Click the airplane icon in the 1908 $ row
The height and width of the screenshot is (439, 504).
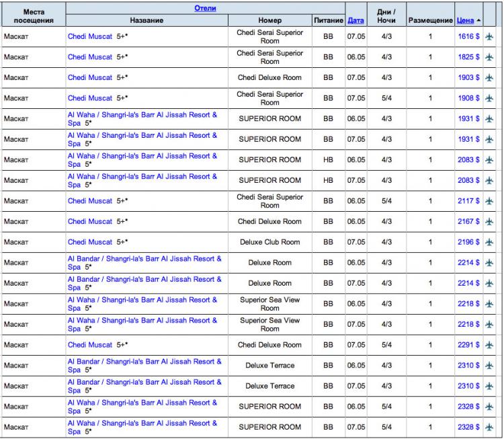(x=489, y=98)
